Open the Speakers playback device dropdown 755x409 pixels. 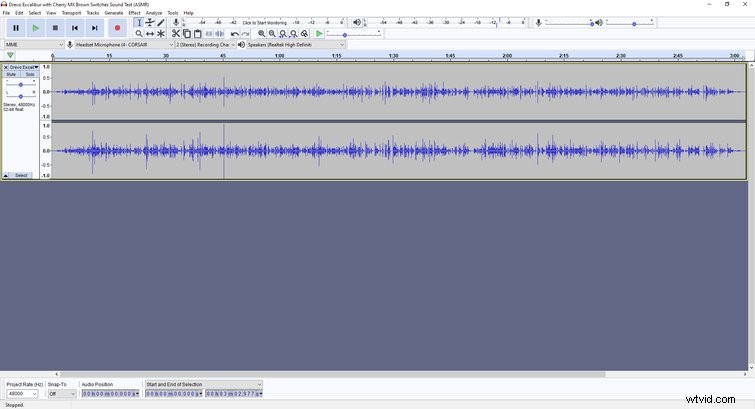pos(296,45)
